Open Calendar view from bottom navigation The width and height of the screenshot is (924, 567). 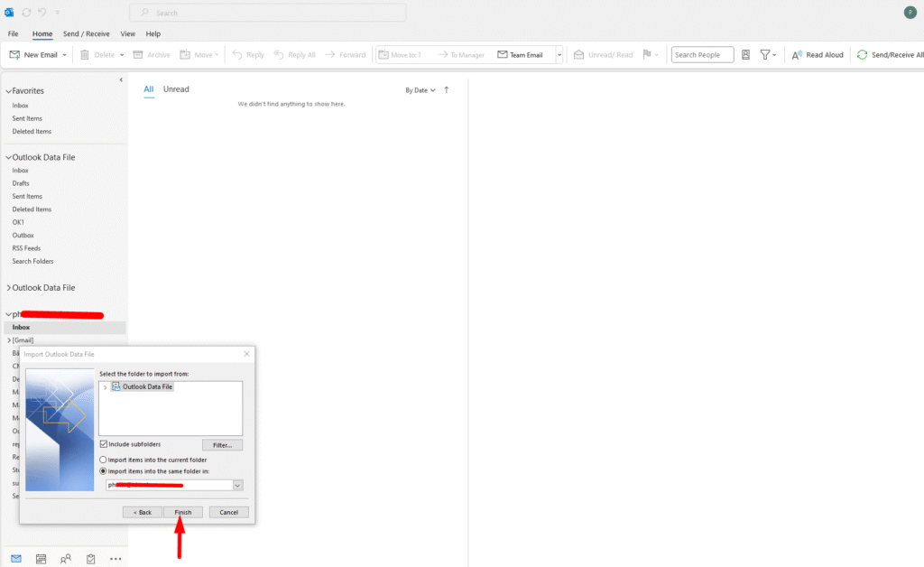point(41,559)
